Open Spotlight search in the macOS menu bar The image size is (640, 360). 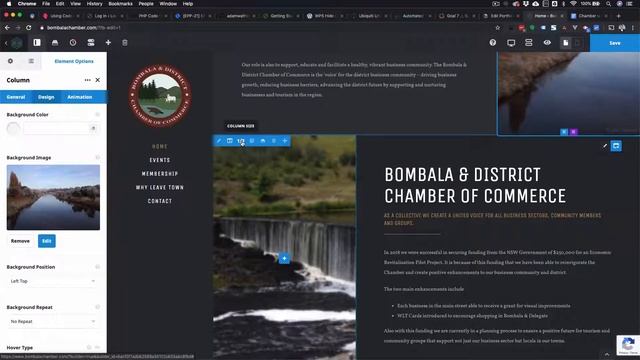[608, 4]
